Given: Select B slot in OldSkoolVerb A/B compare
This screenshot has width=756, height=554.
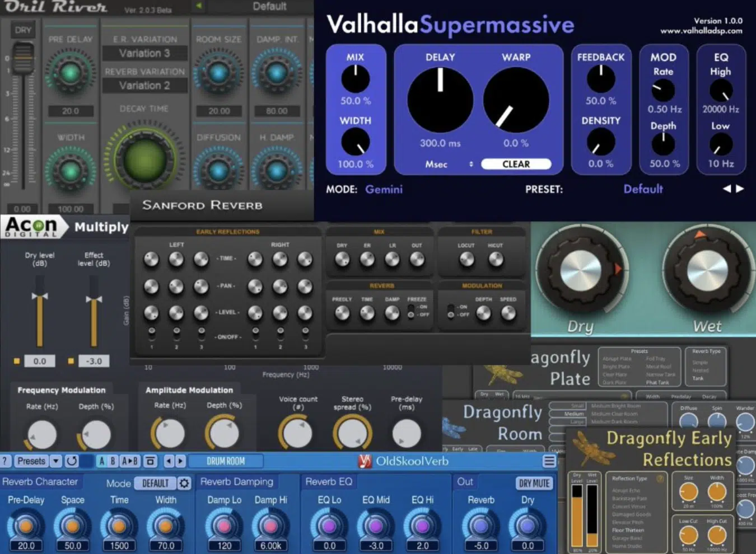Looking at the screenshot, I should 113,461.
